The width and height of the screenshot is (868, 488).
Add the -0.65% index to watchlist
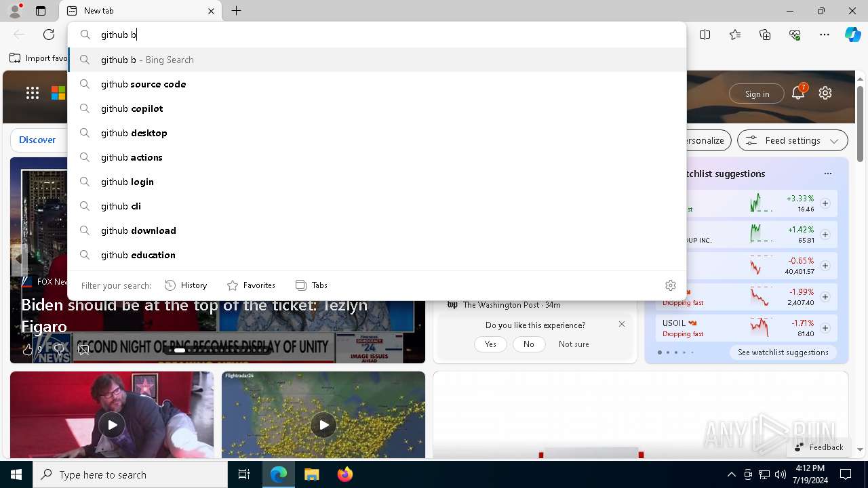click(x=825, y=266)
